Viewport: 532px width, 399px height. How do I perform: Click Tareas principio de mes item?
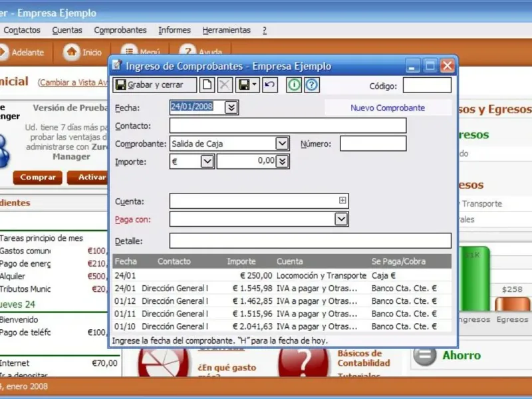41,238
